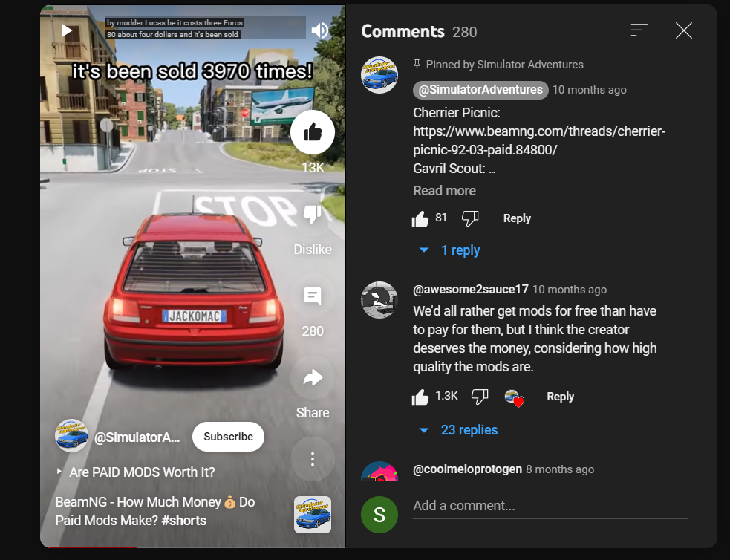Subscribe to the SimulatorAdventures channel

tap(228, 437)
